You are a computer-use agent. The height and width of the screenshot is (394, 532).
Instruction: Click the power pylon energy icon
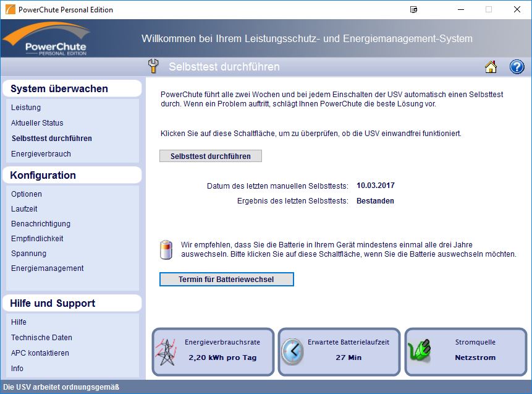coord(166,352)
